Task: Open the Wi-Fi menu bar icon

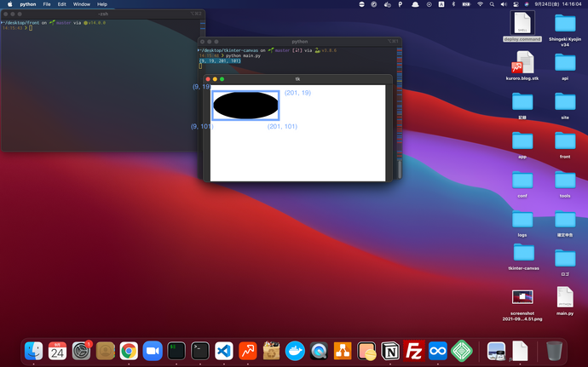Action: [480, 4]
